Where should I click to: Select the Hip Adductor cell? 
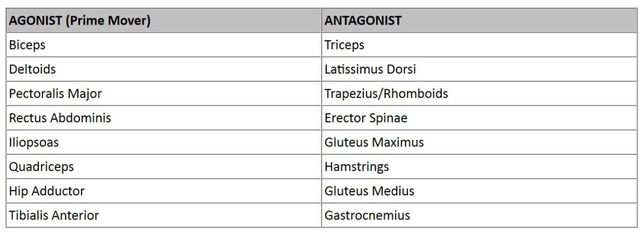tap(47, 191)
